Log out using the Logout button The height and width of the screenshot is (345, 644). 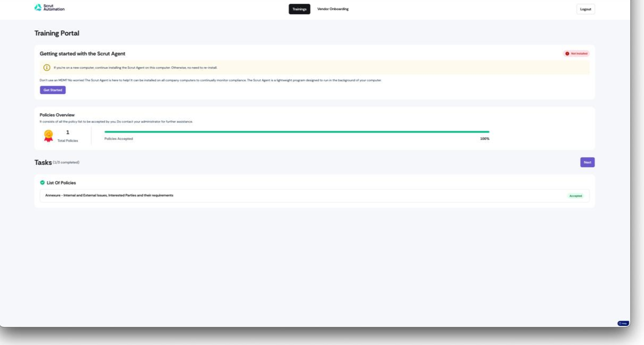pos(585,9)
